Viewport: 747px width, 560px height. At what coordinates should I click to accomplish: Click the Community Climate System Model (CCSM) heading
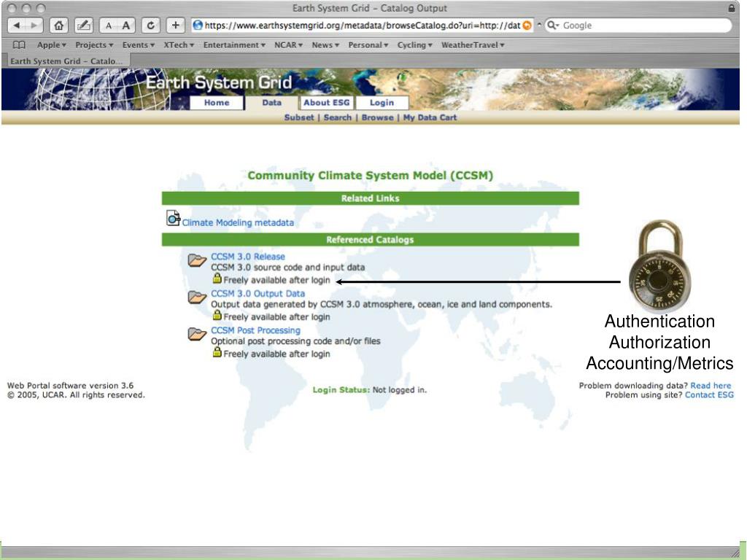point(370,175)
